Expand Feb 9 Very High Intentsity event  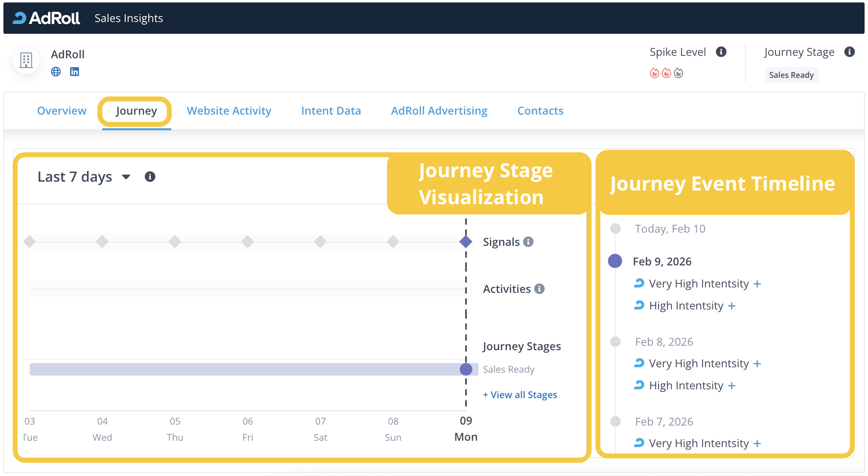tap(757, 284)
